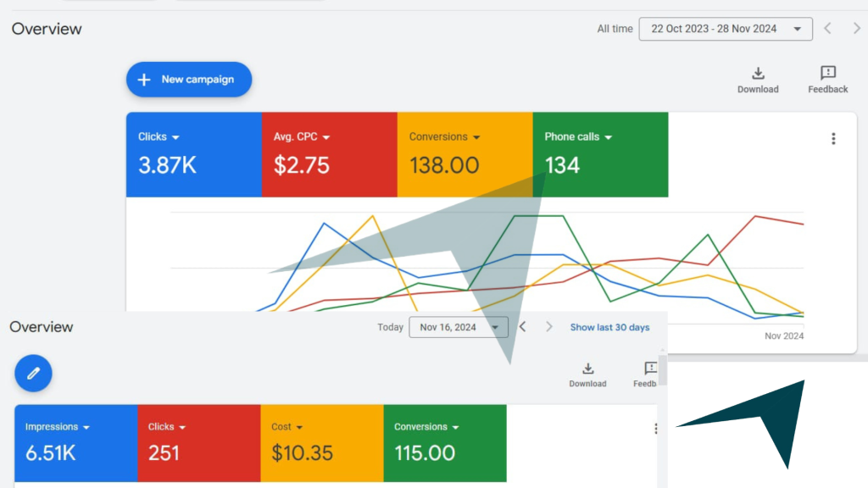This screenshot has height=488, width=868.
Task: Select the 115.00 conversions value
Action: [425, 453]
